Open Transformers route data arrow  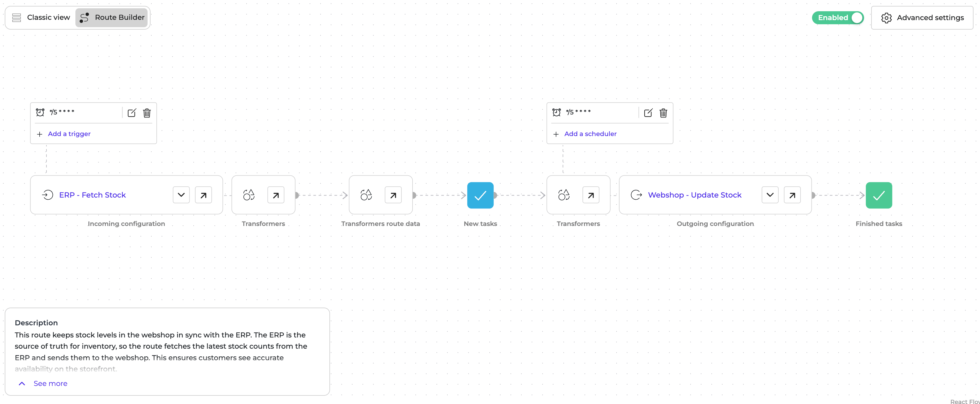click(393, 195)
